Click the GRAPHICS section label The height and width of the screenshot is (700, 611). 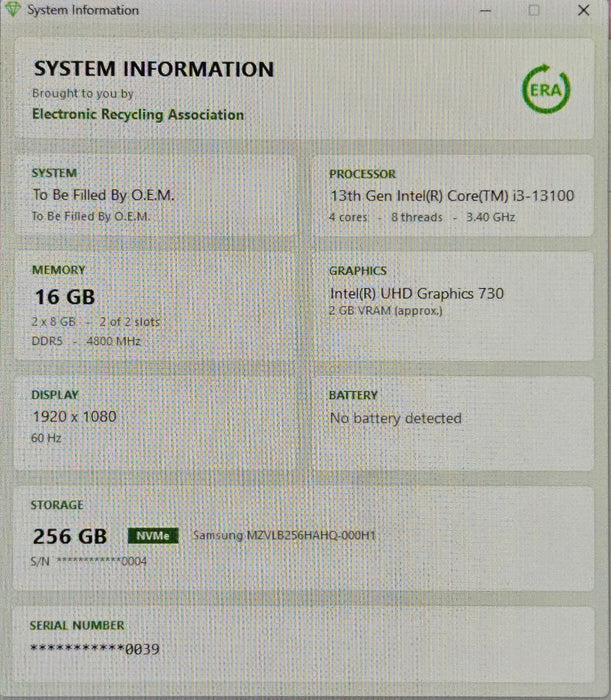[358, 271]
